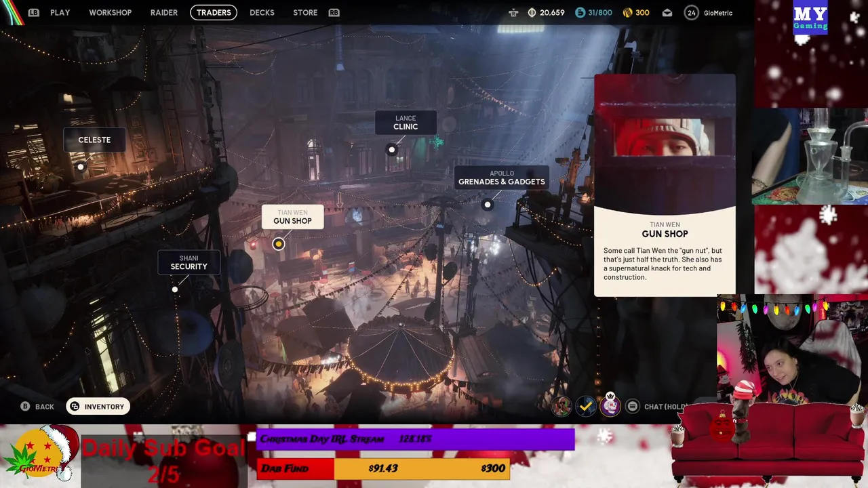Click the Daily Sub Goal 2/5 text
Viewport: 868px width, 488px height.
tap(163, 460)
